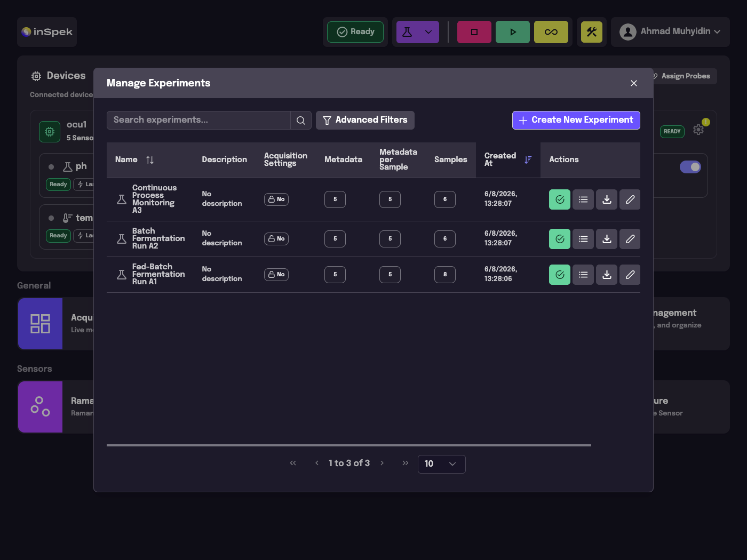
Task: Click the inSpek logo
Action: (47, 32)
